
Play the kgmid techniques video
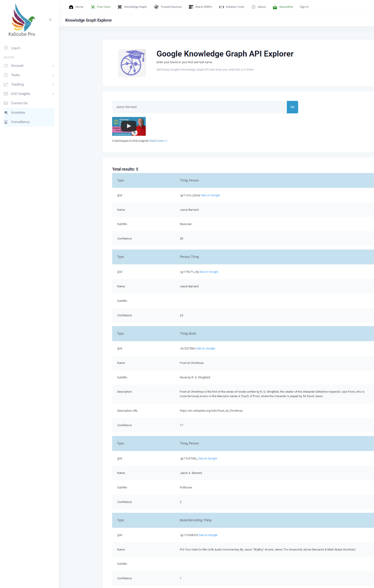pyautogui.click(x=129, y=126)
